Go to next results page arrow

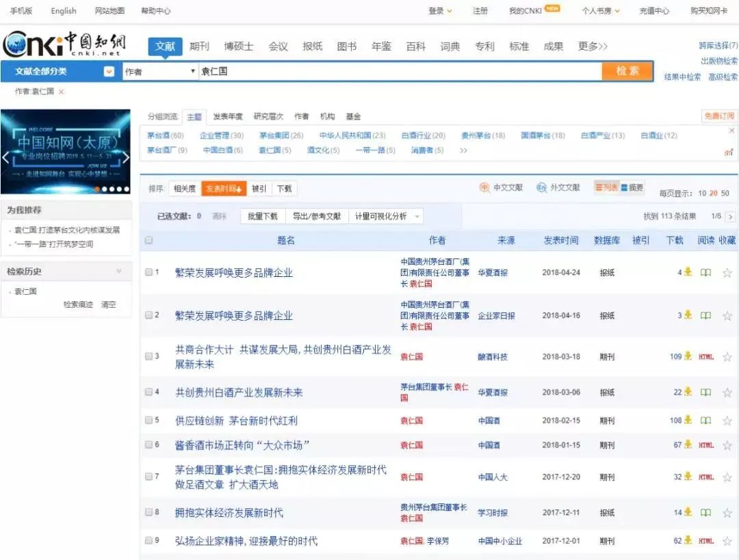[x=731, y=217]
